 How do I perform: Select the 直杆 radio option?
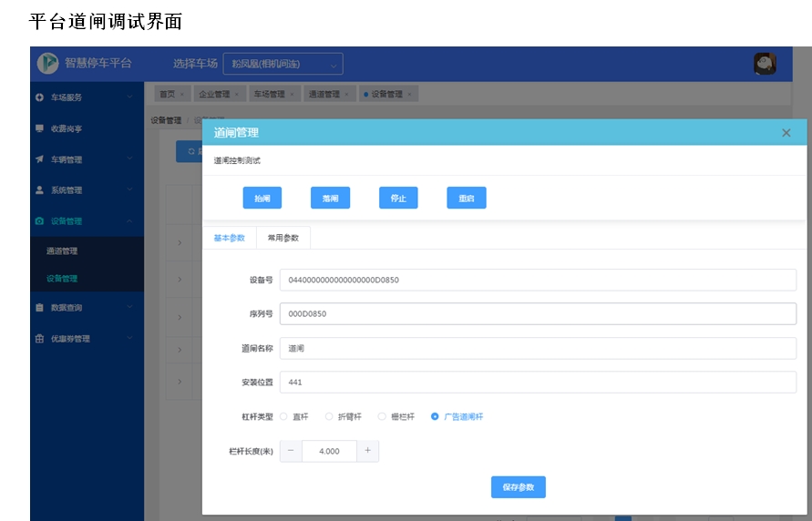pyautogui.click(x=283, y=416)
